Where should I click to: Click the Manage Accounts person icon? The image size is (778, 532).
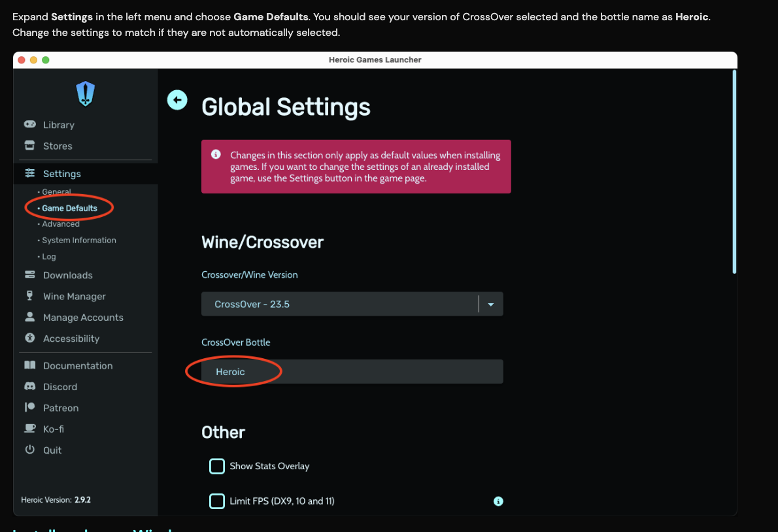30,317
